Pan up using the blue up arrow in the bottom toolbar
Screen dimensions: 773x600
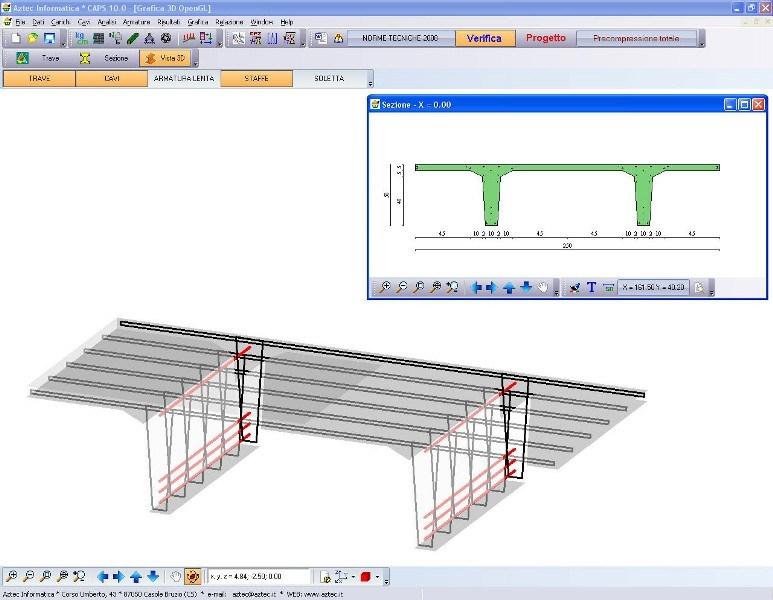[136, 577]
